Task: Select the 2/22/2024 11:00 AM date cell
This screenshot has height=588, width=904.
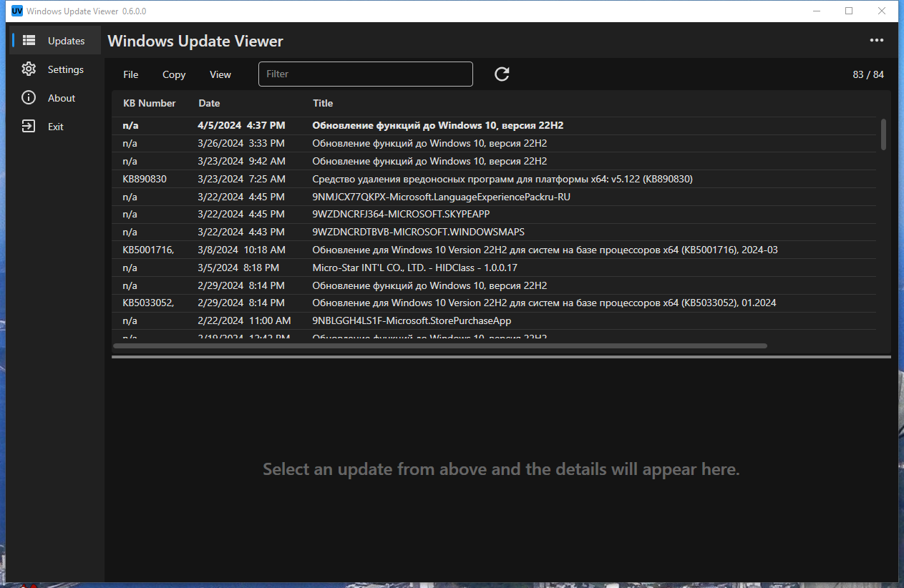Action: point(244,320)
